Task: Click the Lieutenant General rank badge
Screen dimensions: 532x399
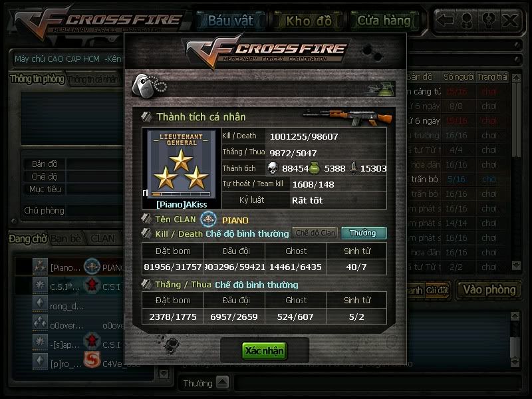Action: click(x=182, y=164)
